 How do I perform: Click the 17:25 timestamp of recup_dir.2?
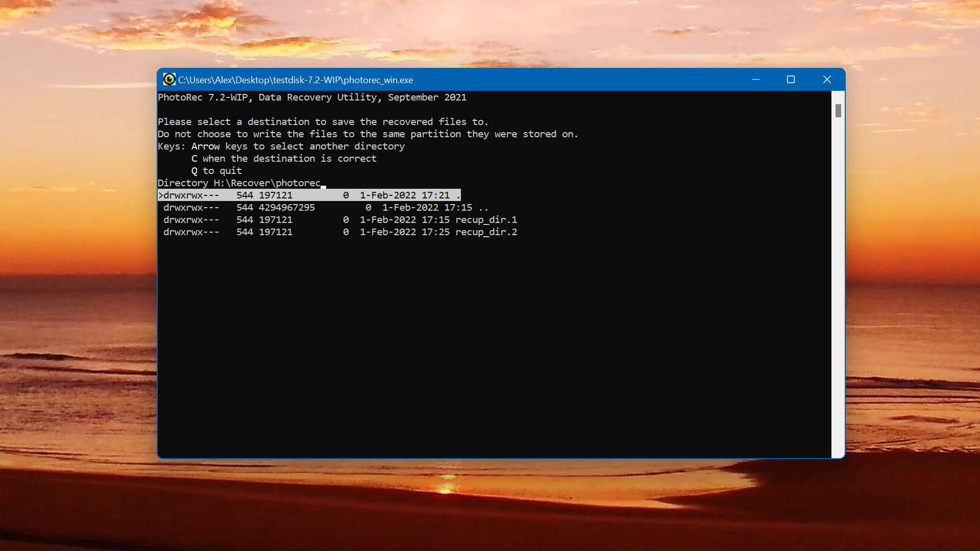[435, 232]
